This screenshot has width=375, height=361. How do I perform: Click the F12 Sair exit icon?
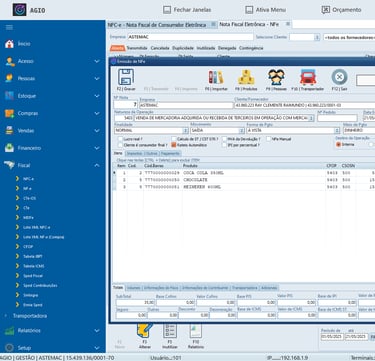339,77
